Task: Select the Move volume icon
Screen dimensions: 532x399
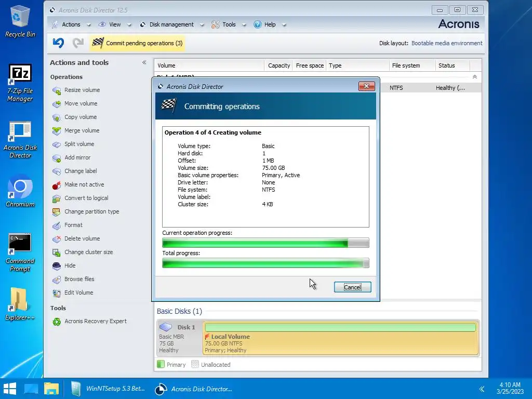Action: (x=57, y=104)
